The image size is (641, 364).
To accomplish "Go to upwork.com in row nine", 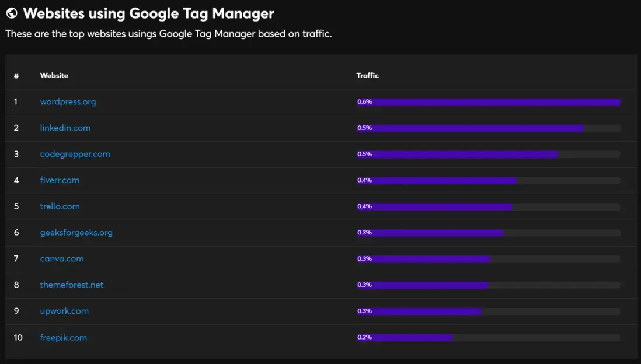I will (64, 311).
